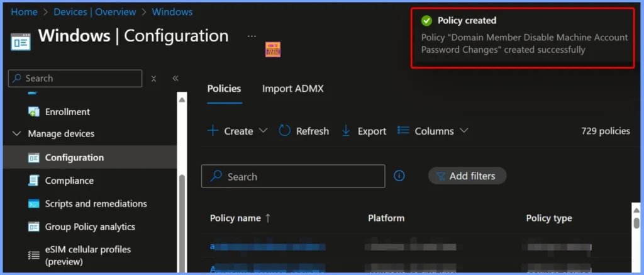The image size is (644, 275).
Task: Click the Add filters button
Action: click(x=467, y=176)
